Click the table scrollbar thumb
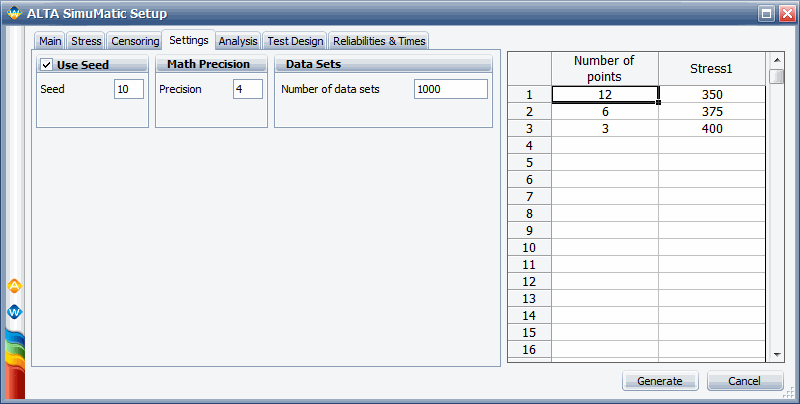Viewport: 800px width, 404px height. tap(777, 77)
